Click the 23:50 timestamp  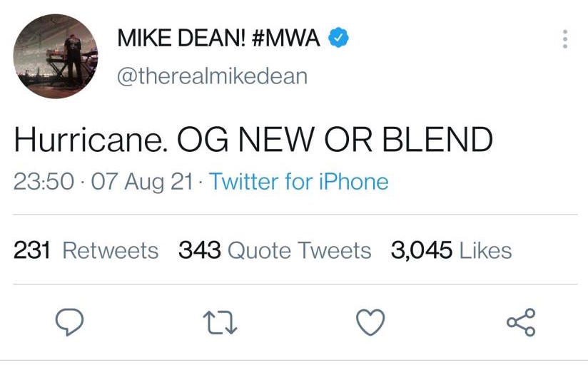point(44,181)
